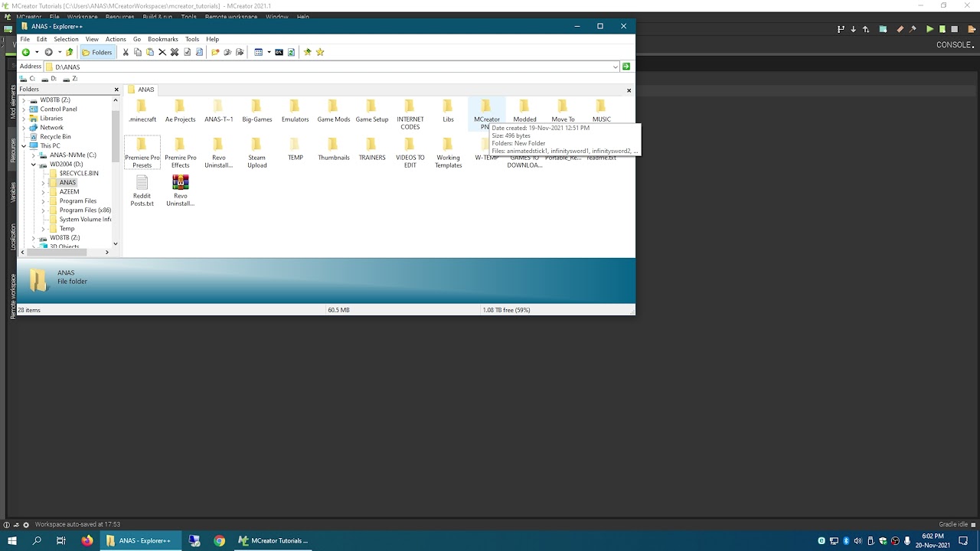
Task: Open Google Chrome from the taskbar
Action: click(x=220, y=540)
